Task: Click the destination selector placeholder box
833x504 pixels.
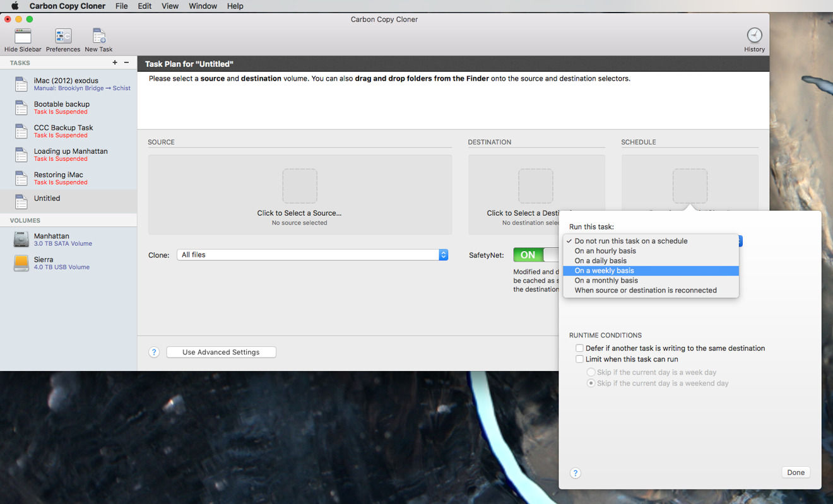Action: 536,186
